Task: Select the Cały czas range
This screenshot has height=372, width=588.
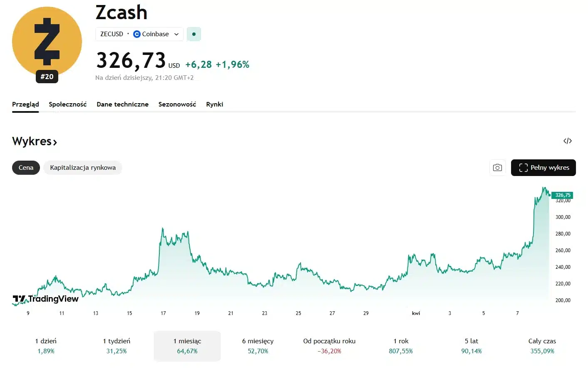Action: 542,346
